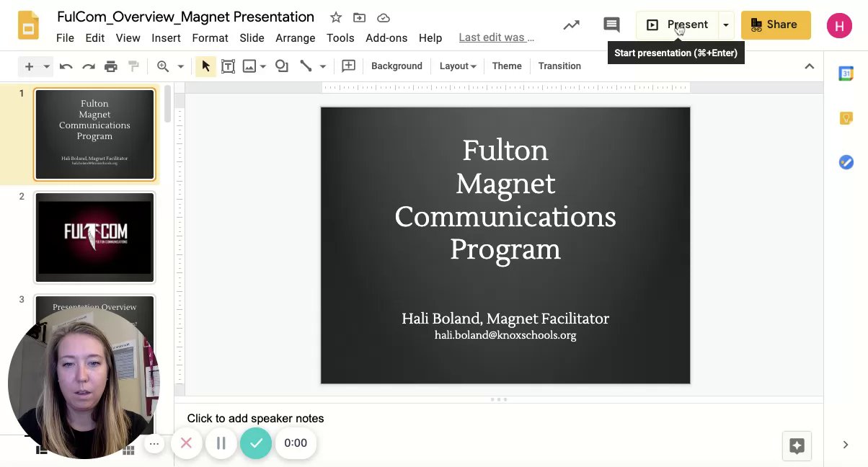Open comment history speech bubble icon
Screen dimensions: 868x467
(x=611, y=25)
